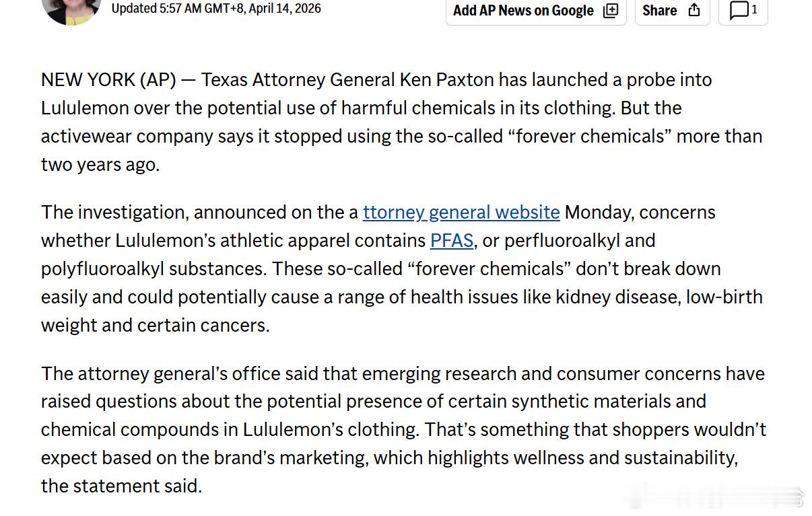The image size is (812, 516).
Task: Click the NEW YORK (AP) dateline
Action: [x=108, y=79]
